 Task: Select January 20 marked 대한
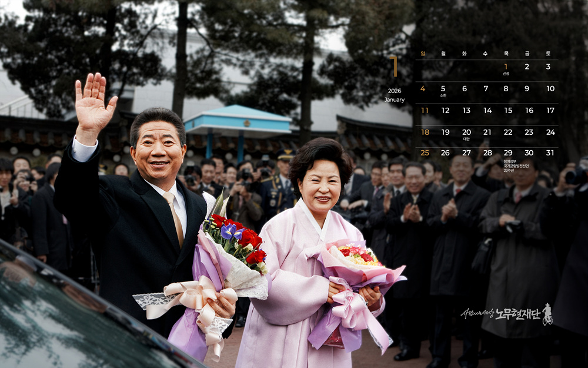coord(466,132)
